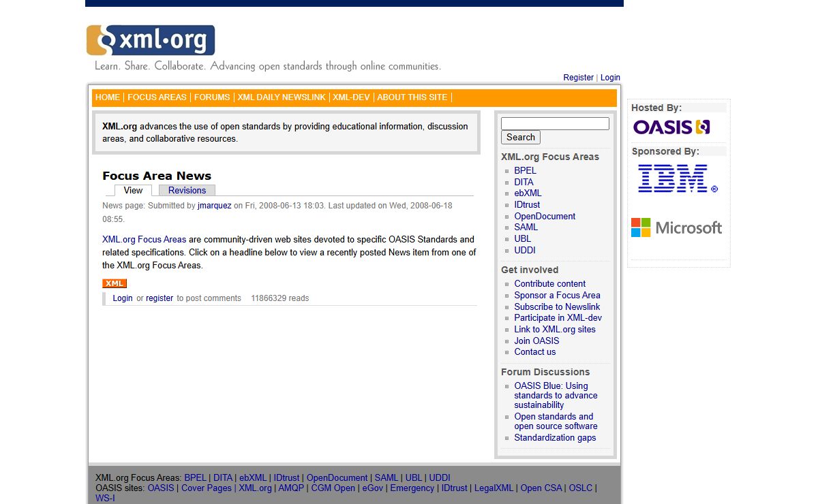Image resolution: width=818 pixels, height=504 pixels.
Task: Click the OASIS host logo
Action: [x=671, y=127]
